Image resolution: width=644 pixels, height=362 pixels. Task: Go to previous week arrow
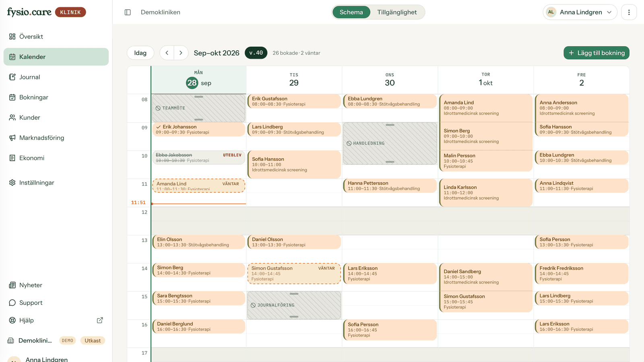pos(167,53)
